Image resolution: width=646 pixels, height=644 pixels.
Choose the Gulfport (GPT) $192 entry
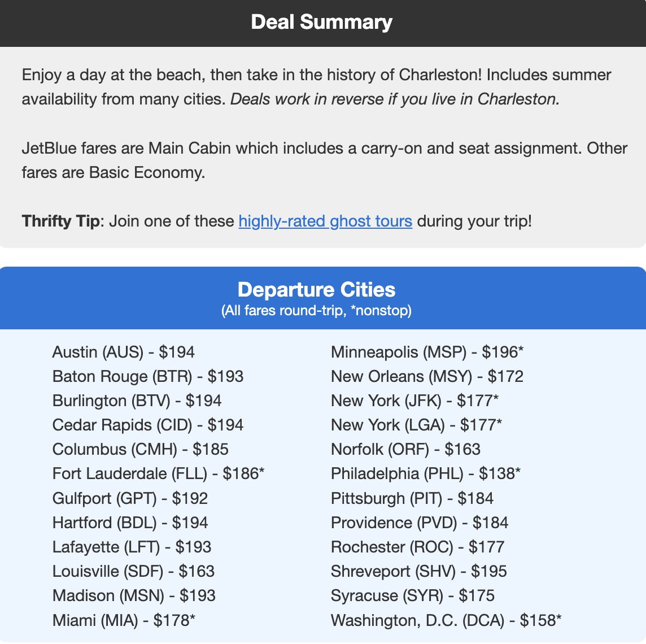point(130,498)
